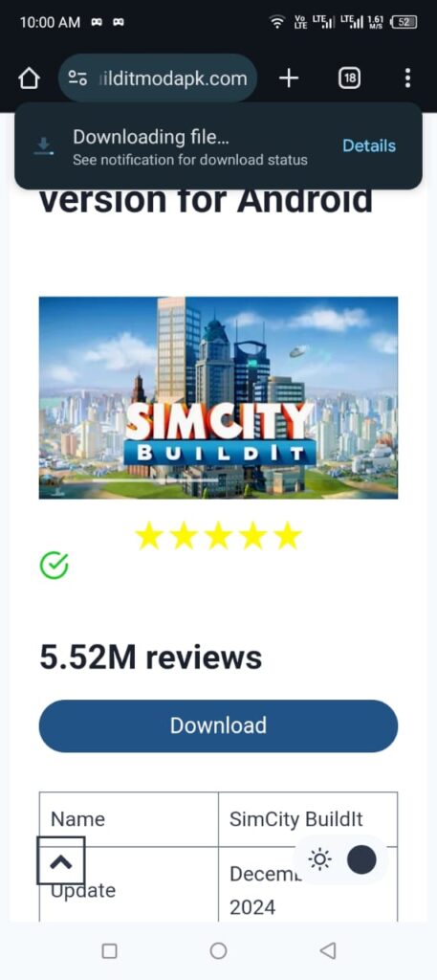Click Details on the download notification

pyautogui.click(x=369, y=146)
